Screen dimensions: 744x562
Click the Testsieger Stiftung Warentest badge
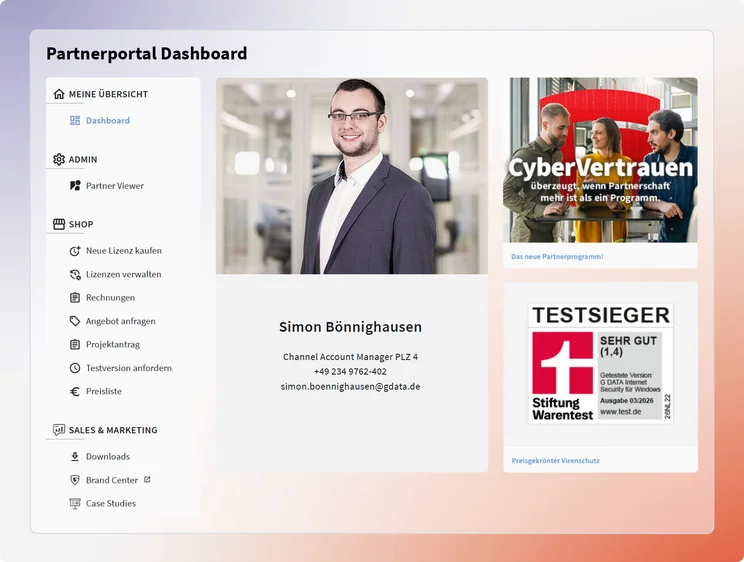(601, 364)
